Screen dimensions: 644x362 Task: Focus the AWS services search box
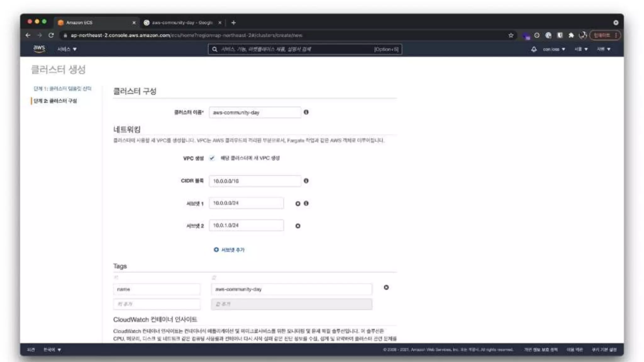pyautogui.click(x=296, y=49)
